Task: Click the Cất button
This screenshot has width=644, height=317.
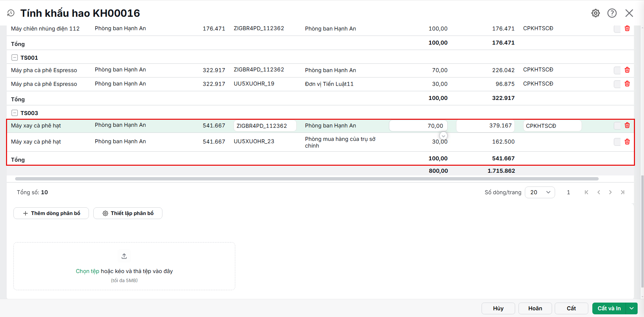Action: point(572,308)
